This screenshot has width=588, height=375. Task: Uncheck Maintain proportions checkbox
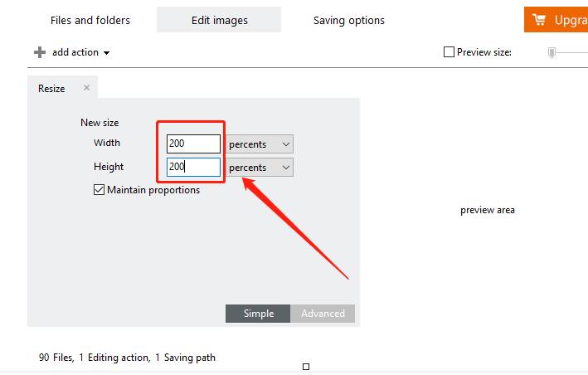100,190
